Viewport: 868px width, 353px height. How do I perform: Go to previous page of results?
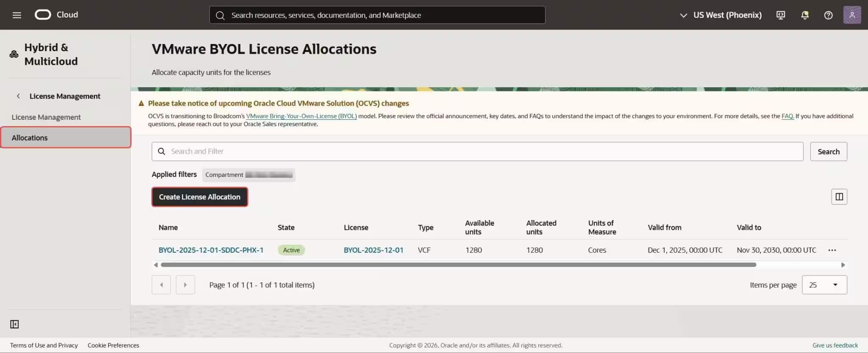[161, 285]
